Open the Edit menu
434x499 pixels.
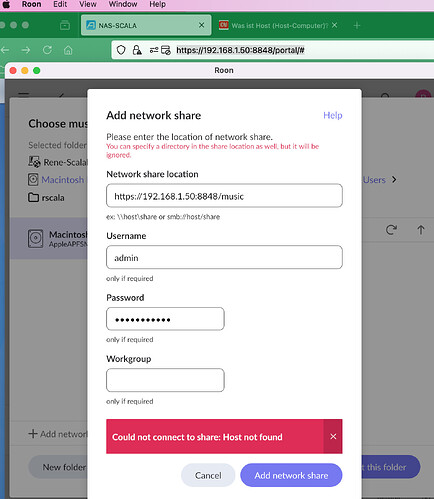[60, 4]
